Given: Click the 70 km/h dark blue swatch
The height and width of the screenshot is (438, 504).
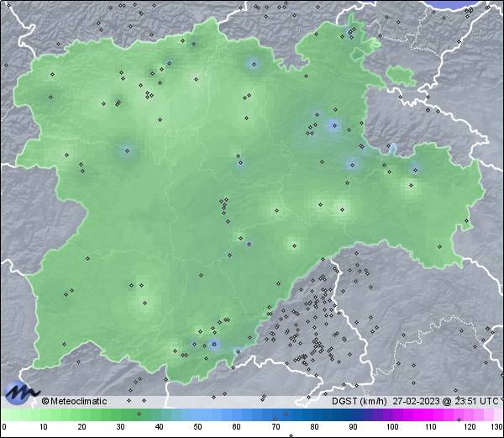Looking at the screenshot, I should (276, 415).
